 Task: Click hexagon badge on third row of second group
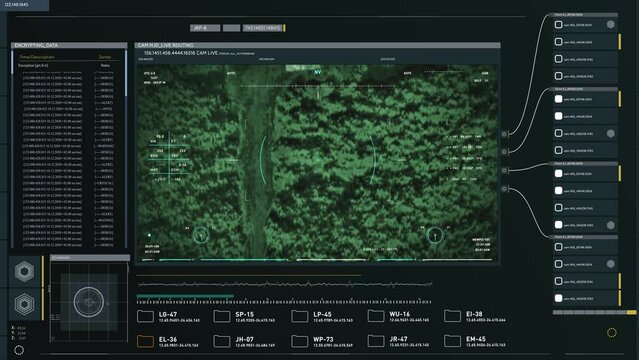pos(610,133)
